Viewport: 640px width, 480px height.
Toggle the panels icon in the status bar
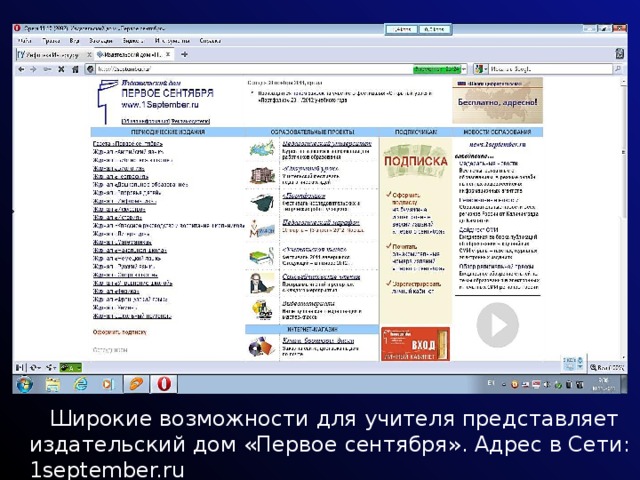(x=20, y=368)
